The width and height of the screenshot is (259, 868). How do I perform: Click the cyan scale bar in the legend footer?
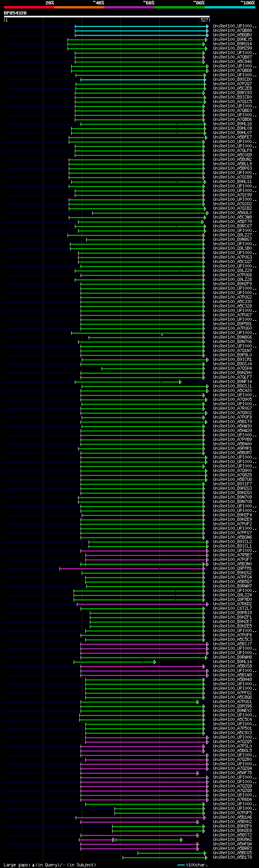[181, 865]
